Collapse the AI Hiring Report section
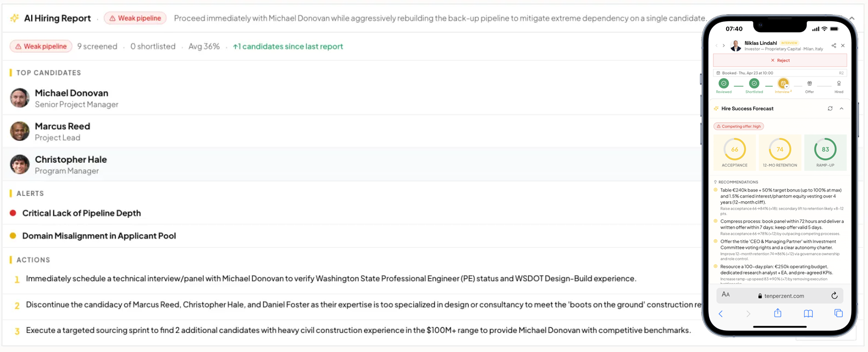The image size is (868, 352). (852, 19)
